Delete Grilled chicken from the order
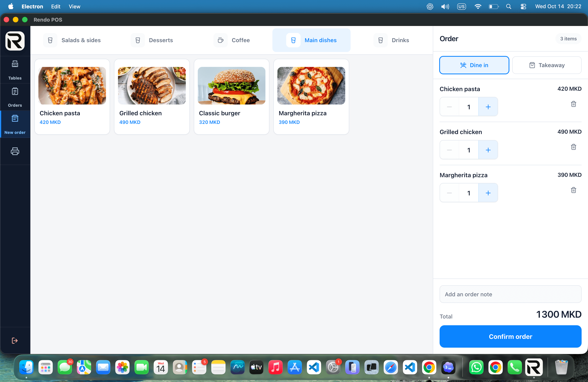 [573, 147]
